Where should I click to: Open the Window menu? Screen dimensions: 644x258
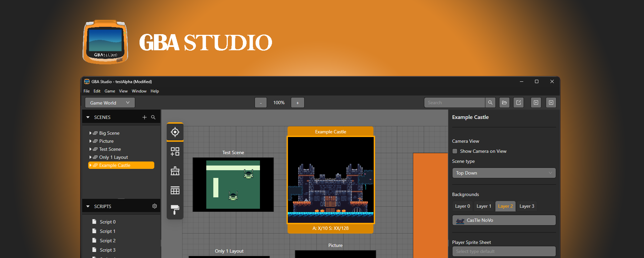pyautogui.click(x=139, y=91)
